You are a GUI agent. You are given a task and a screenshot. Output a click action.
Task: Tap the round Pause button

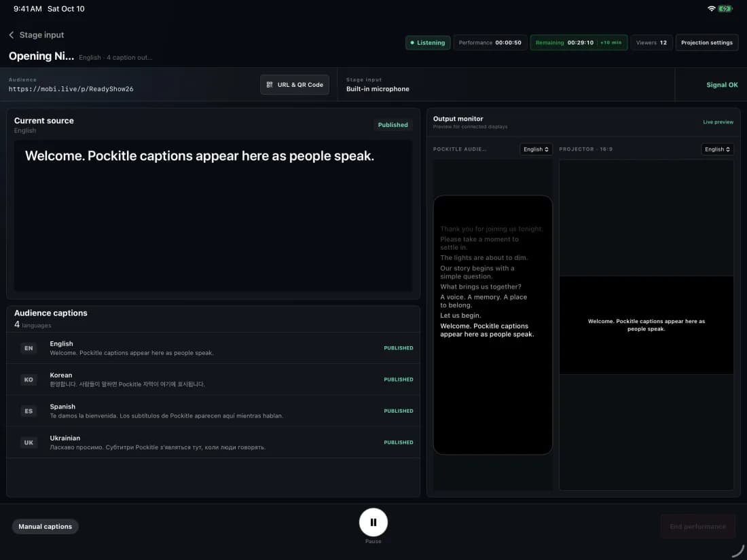point(373,523)
